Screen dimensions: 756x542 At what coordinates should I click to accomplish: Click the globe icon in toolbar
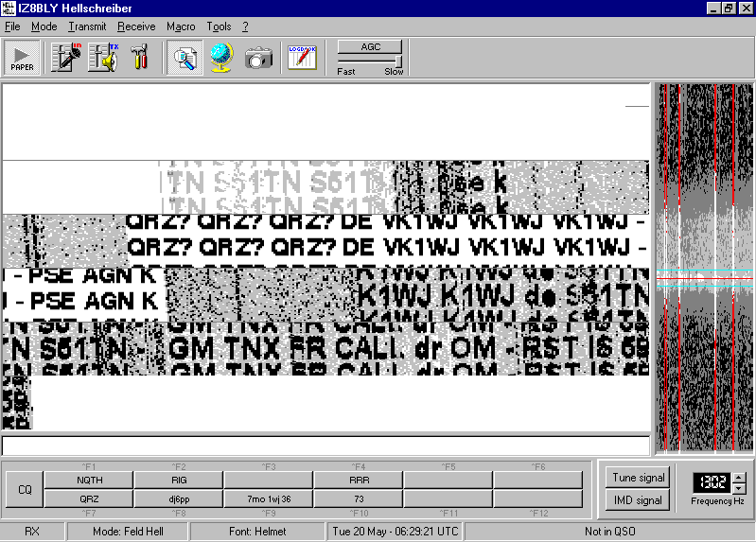click(221, 58)
